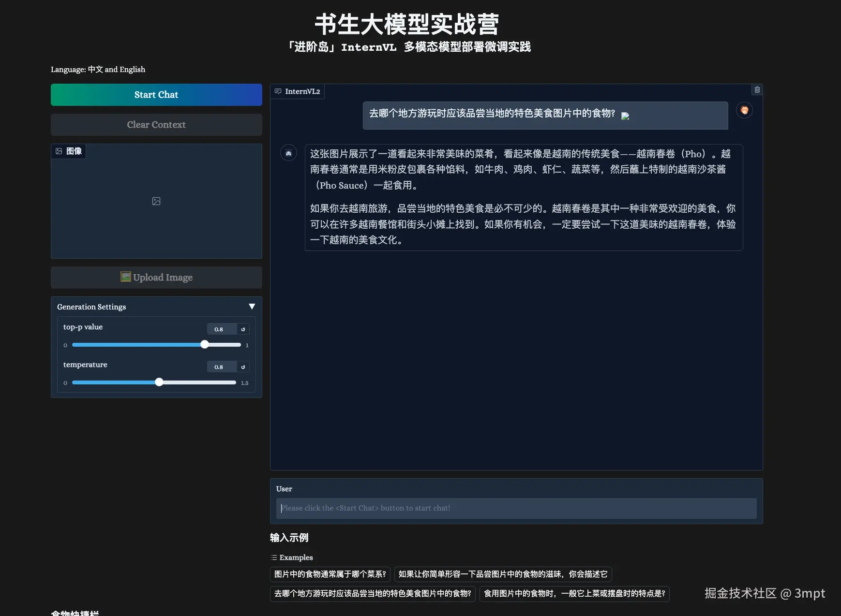Select example about describing the food's taste
Screen dimensions: 841x616
[x=503, y=574]
